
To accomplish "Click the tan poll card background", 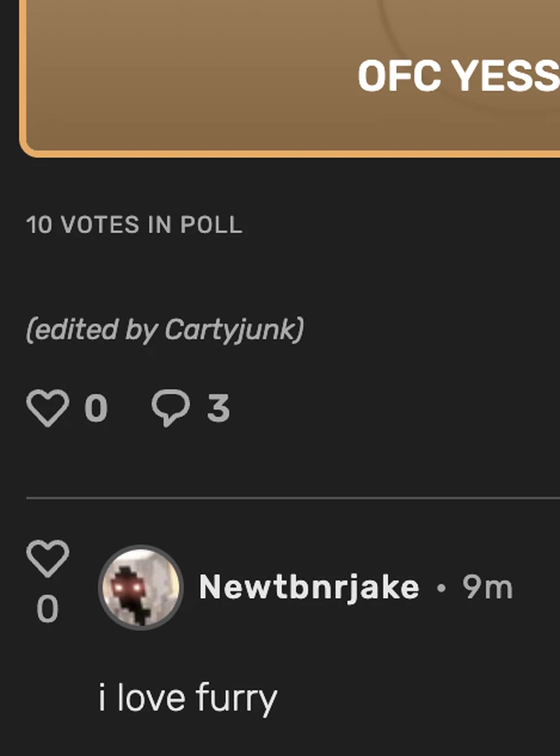I will pyautogui.click(x=185, y=74).
